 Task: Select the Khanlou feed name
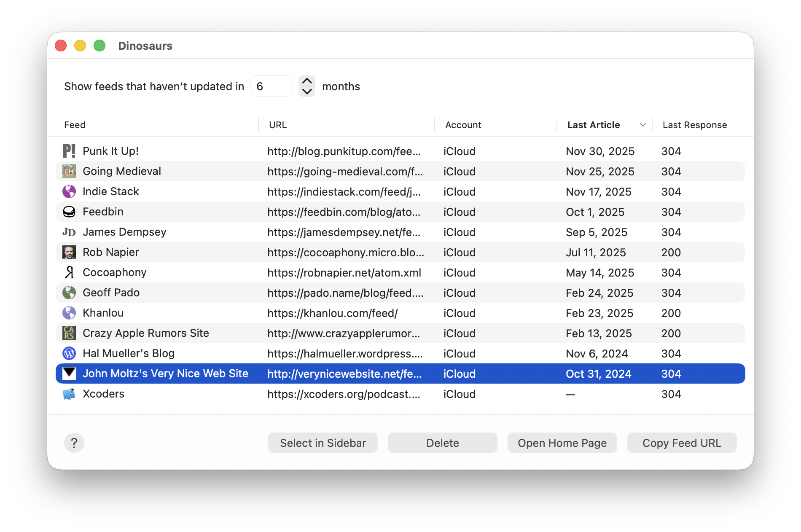pos(103,313)
